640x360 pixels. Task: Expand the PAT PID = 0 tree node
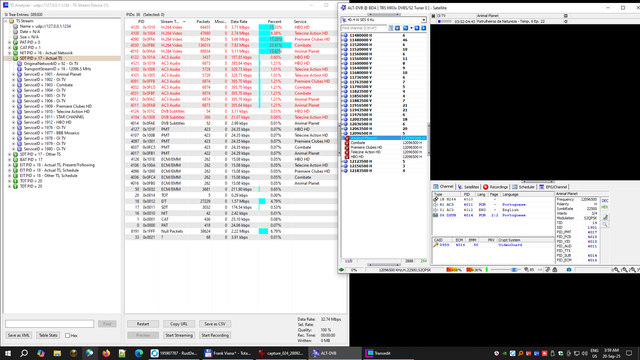click(10, 42)
